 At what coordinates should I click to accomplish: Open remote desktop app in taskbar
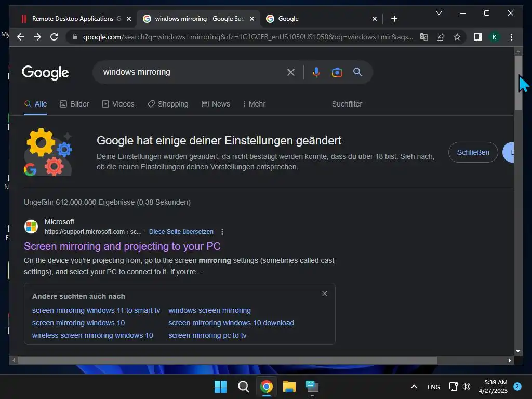pyautogui.click(x=312, y=387)
